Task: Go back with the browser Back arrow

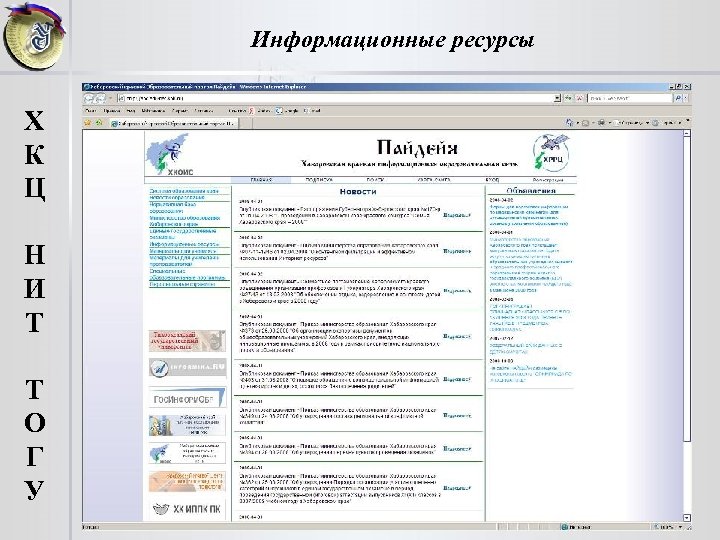Action: coord(89,98)
